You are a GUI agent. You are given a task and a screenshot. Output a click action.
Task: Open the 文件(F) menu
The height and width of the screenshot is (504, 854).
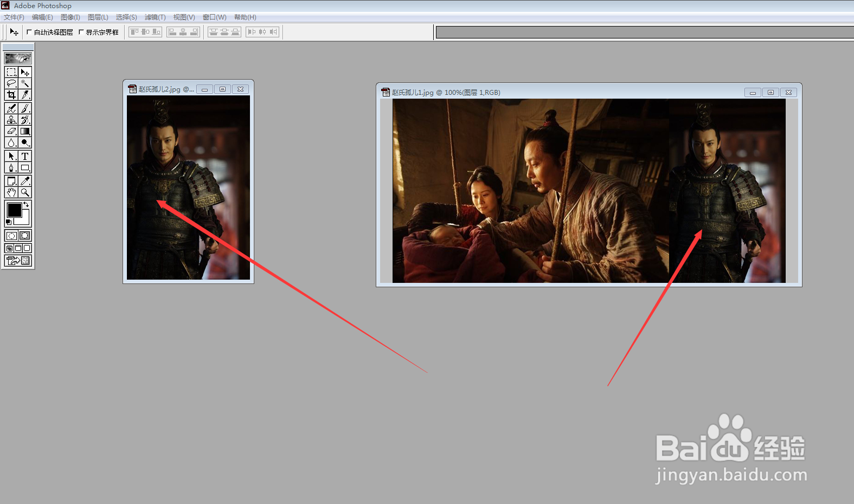[x=14, y=17]
